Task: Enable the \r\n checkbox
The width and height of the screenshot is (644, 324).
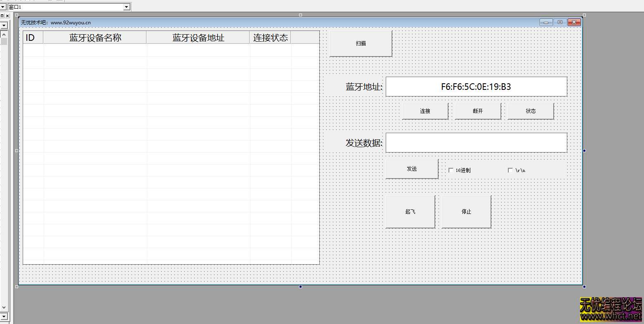Action: tap(510, 170)
